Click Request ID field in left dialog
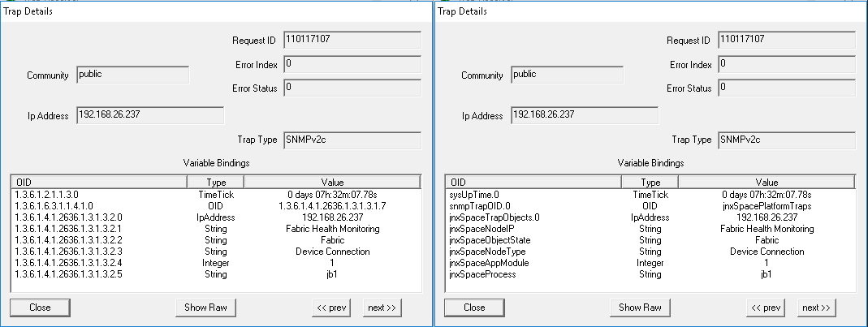This screenshot has width=868, height=327. (x=352, y=40)
